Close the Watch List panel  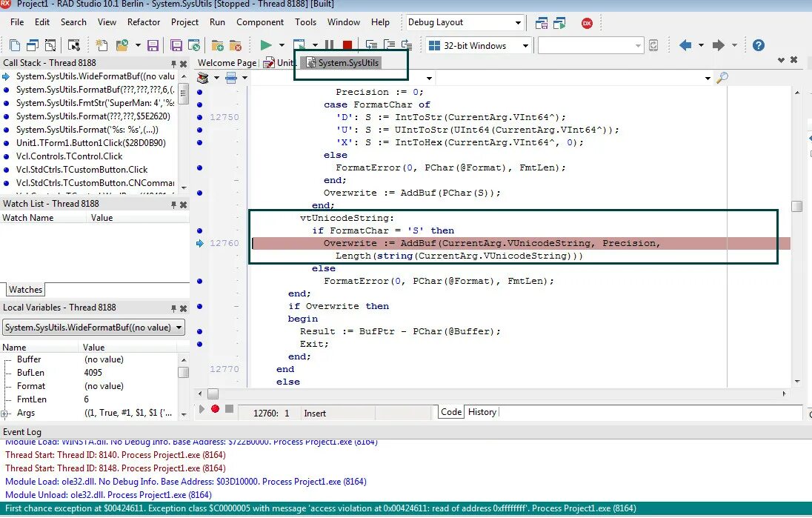coord(183,205)
